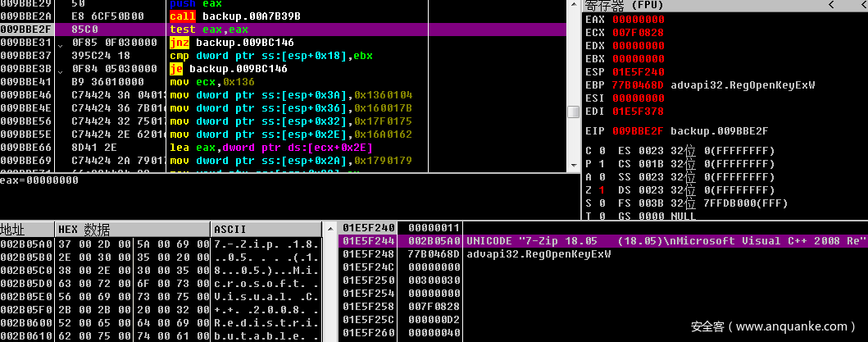Image resolution: width=868 pixels, height=342 pixels.
Task: Select mov instruction with value 0x1790179
Action: (x=291, y=162)
